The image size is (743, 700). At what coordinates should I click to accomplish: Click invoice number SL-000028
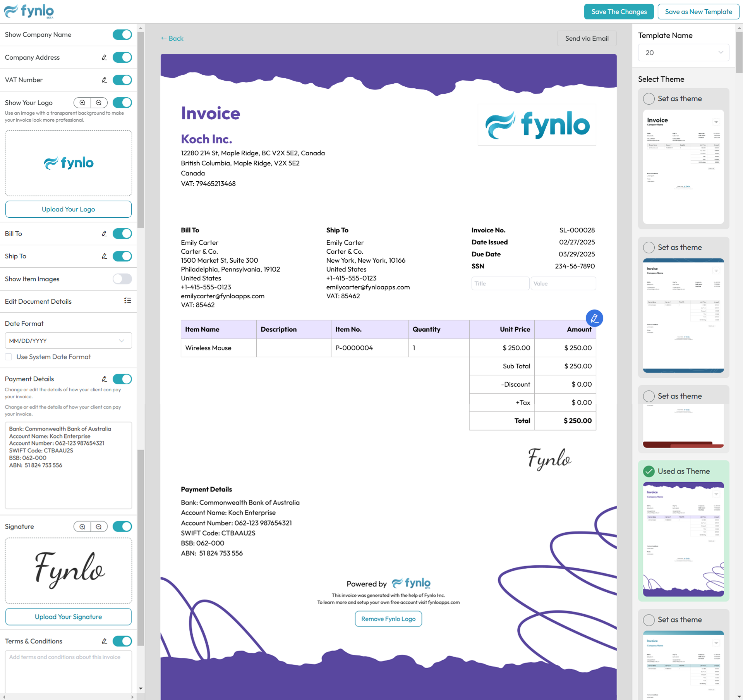point(577,230)
